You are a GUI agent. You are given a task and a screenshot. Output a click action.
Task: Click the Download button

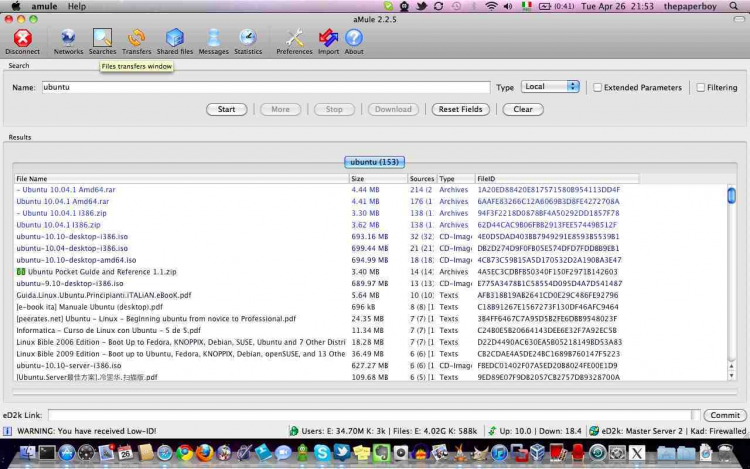393,109
